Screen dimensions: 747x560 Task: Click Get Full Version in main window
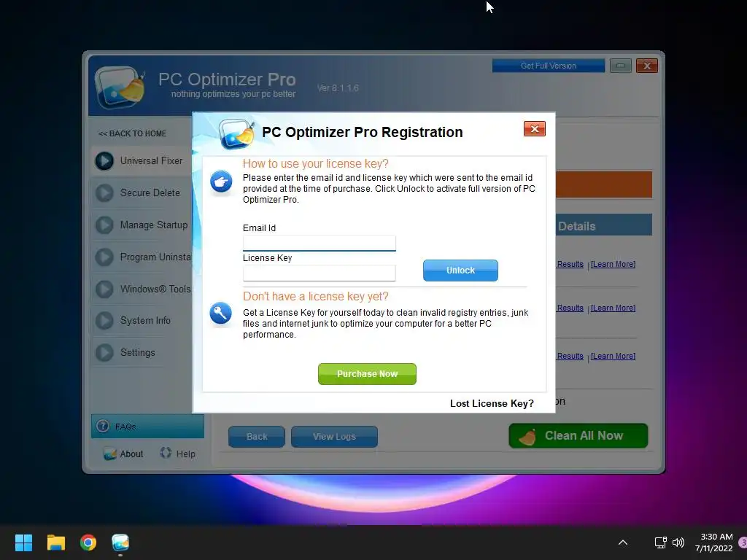(548, 66)
